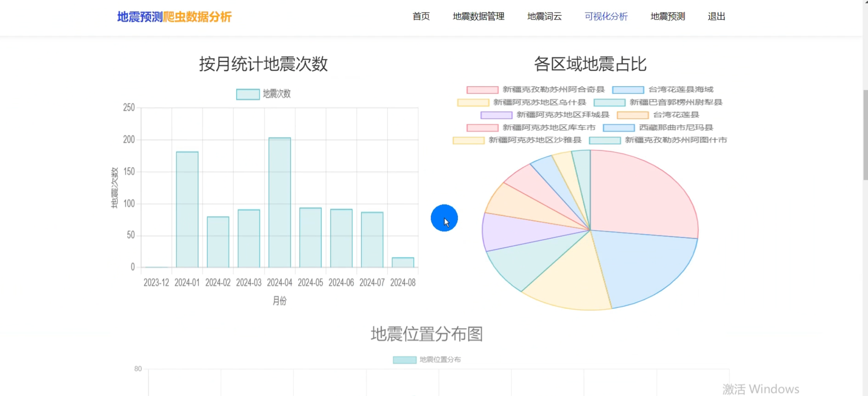
Task: Click the 首页 navigation link
Action: [x=421, y=16]
